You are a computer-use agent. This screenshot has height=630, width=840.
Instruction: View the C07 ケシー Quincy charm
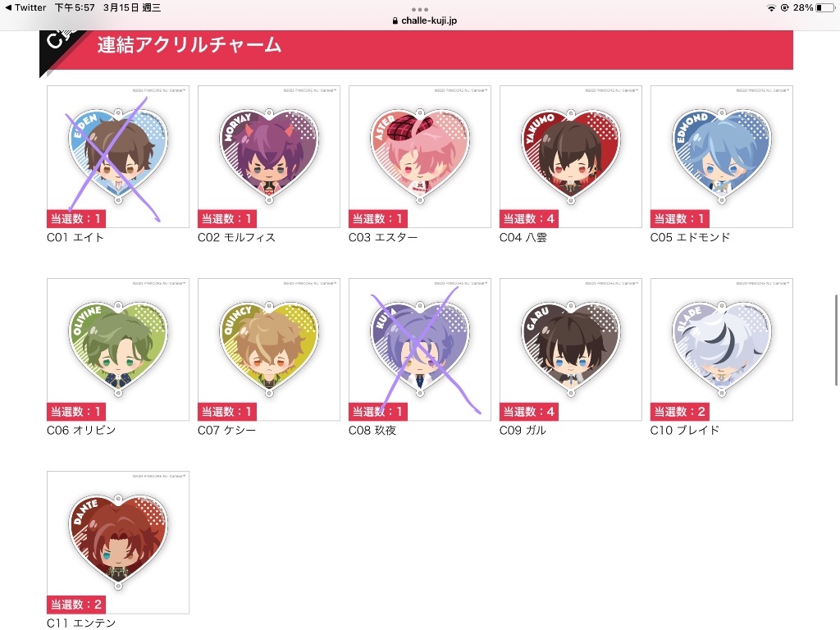(269, 349)
